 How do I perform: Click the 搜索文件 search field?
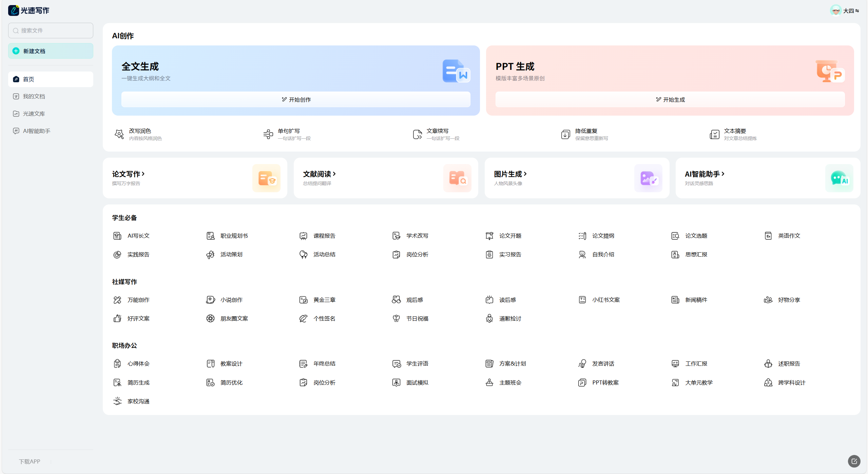(51, 31)
